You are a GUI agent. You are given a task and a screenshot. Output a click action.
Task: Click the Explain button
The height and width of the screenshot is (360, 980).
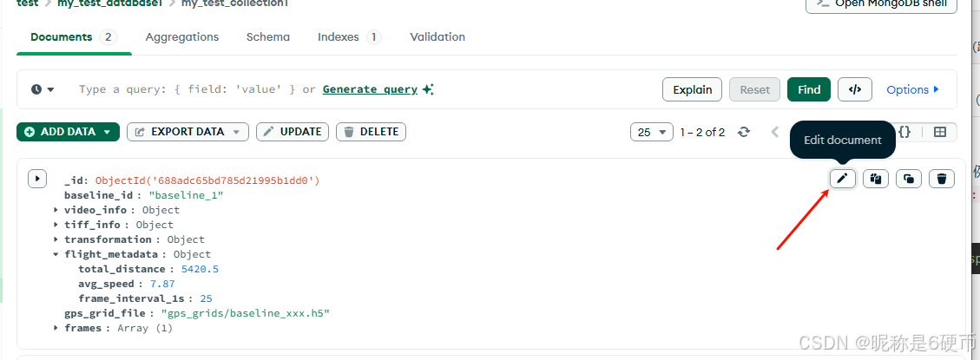pos(692,89)
